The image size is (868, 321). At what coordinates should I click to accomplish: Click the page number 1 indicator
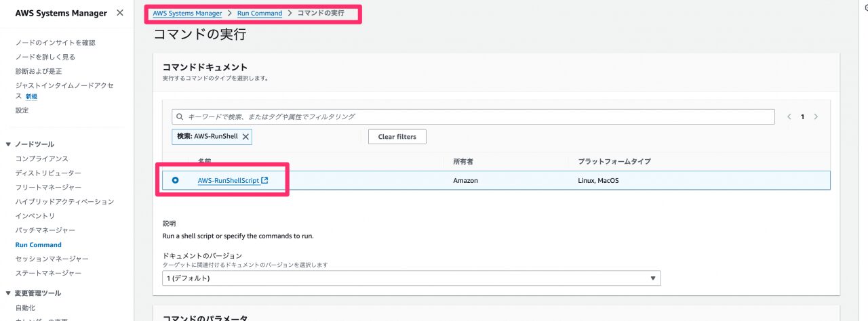tap(802, 116)
